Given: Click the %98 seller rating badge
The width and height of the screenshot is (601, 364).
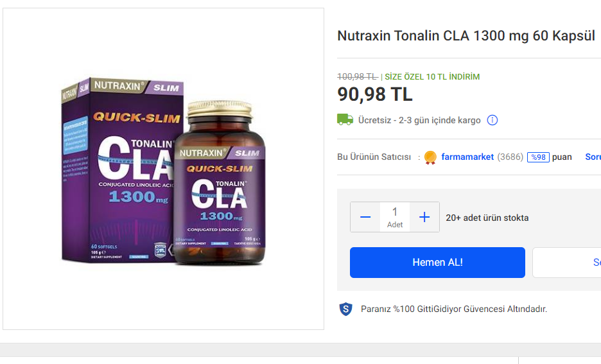Looking at the screenshot, I should [538, 157].
